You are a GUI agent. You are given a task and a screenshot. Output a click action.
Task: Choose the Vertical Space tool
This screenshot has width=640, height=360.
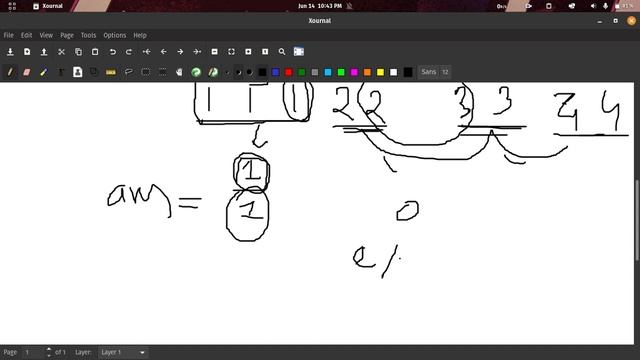pyautogui.click(x=162, y=72)
